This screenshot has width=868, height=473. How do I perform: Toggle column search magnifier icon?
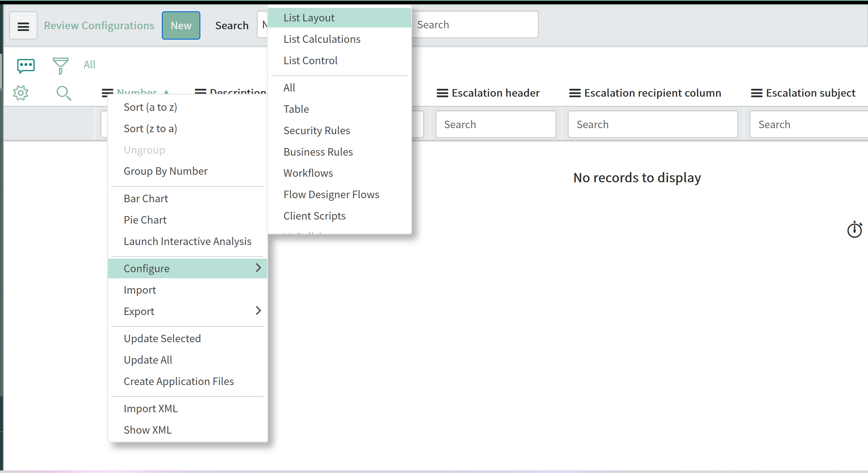64,93
